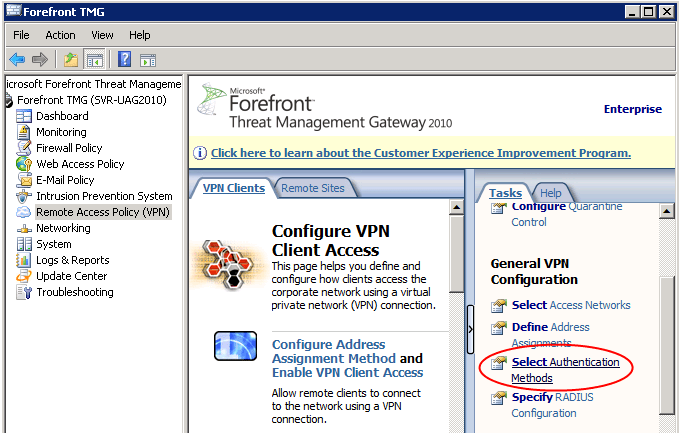
Task: Select Intrusion Prevention System tree item
Action: click(x=104, y=196)
